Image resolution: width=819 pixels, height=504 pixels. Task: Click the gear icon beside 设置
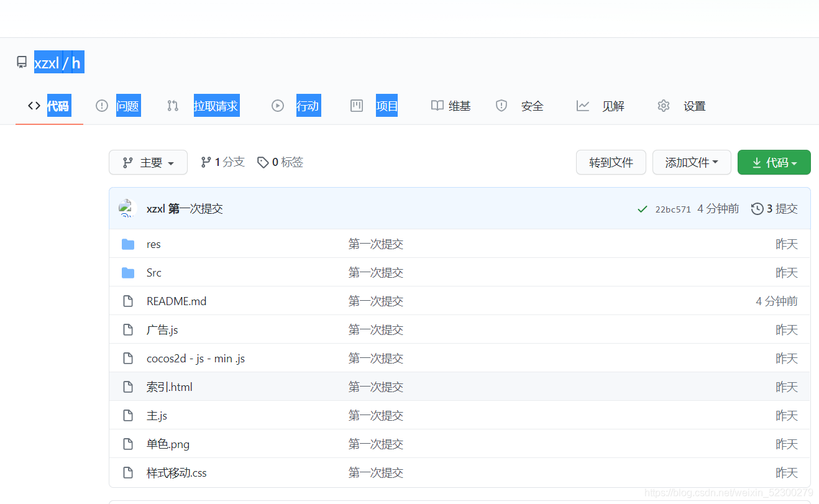pyautogui.click(x=664, y=106)
